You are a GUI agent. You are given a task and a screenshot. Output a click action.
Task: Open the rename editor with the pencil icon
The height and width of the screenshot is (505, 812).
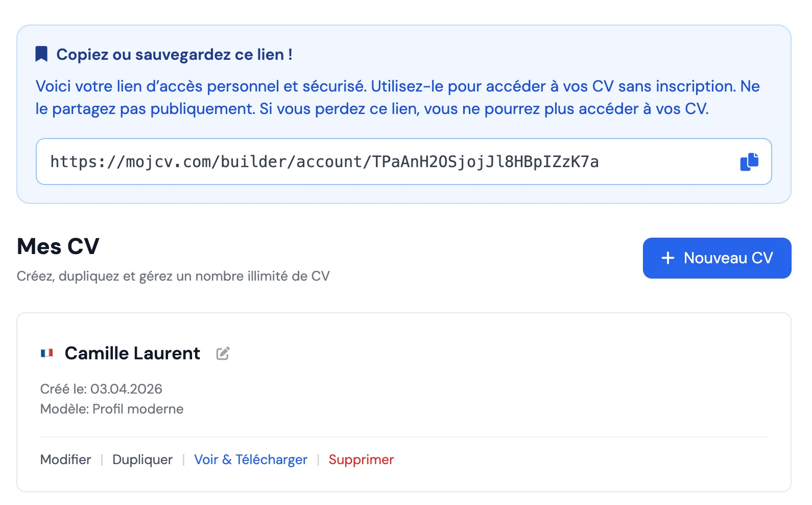(x=222, y=353)
